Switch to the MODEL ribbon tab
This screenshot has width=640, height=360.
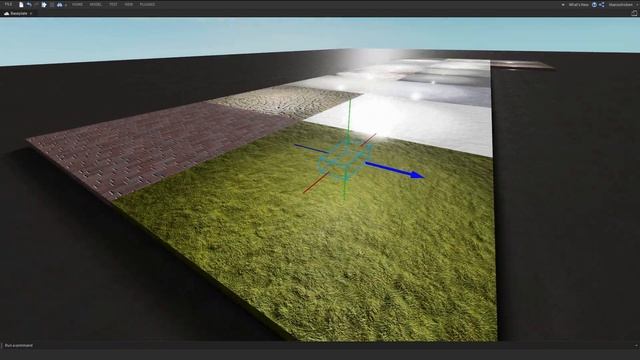(96, 4)
